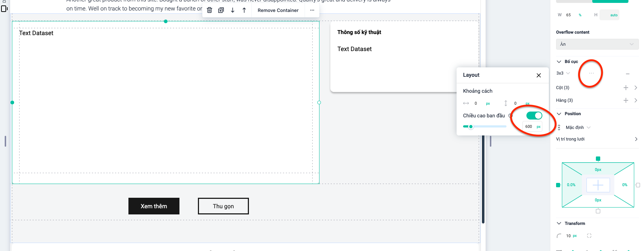The width and height of the screenshot is (644, 251).
Task: Move container down with arrow icon
Action: click(x=233, y=10)
